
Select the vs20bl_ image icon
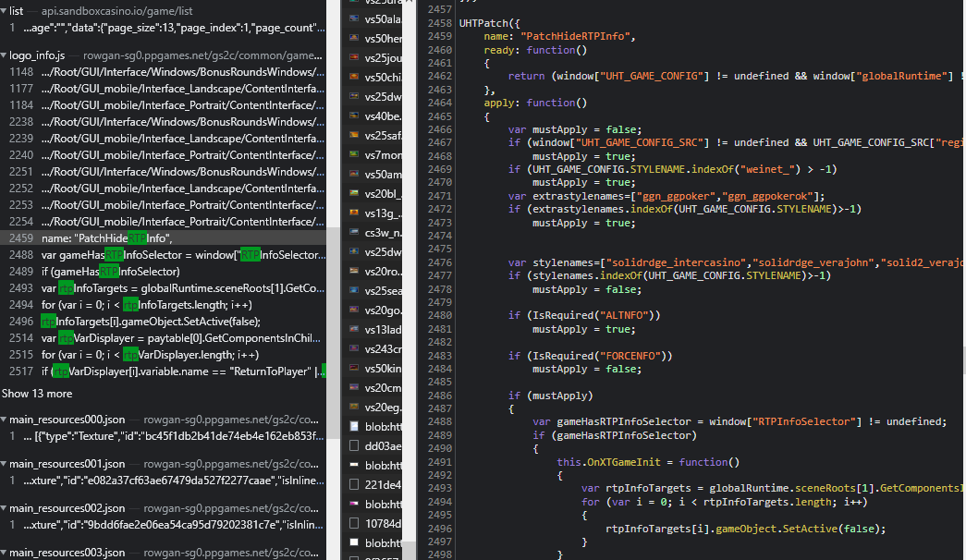click(x=355, y=193)
